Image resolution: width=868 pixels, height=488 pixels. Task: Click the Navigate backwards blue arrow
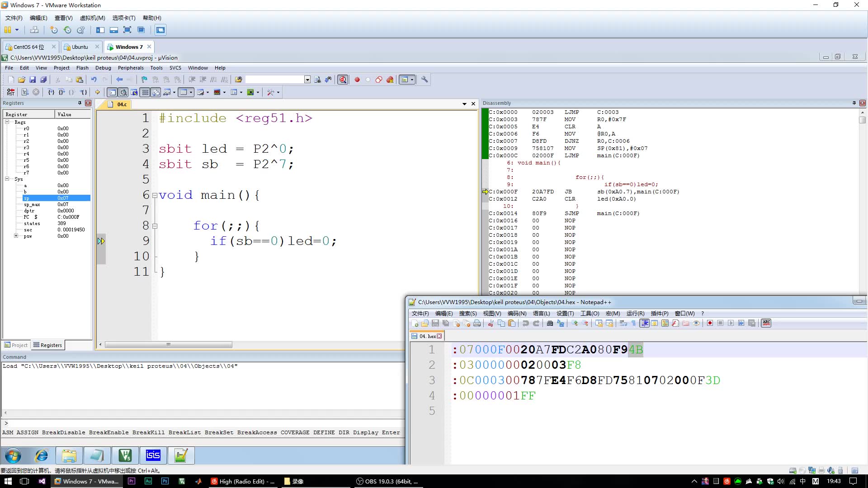coord(119,80)
